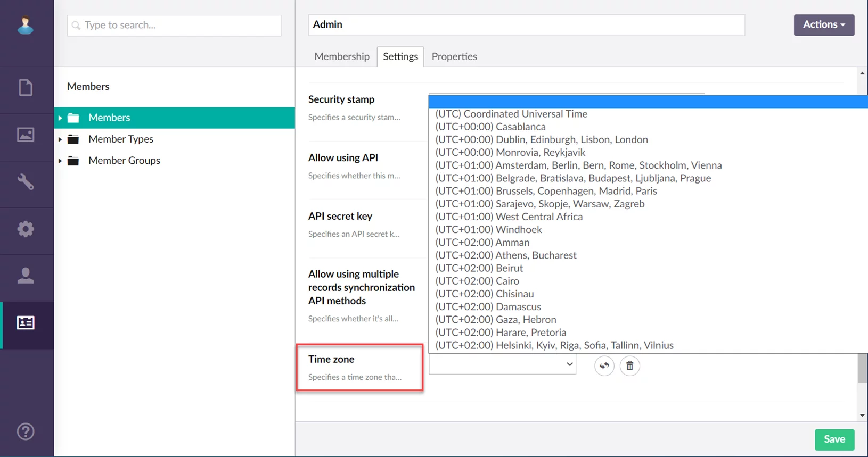Click the Type to search field
This screenshot has width=868, height=457.
174,26
